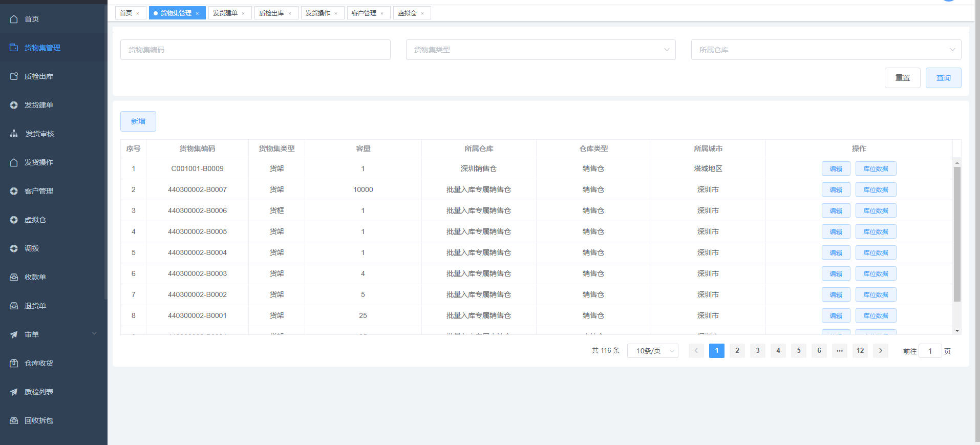
Task: Go to previous page arrow
Action: [x=696, y=351]
